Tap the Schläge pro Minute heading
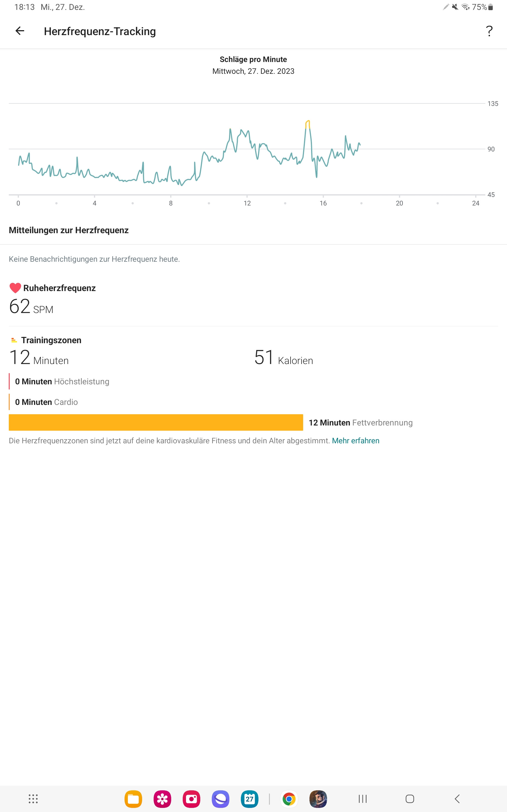Screen dimensions: 507x812 [x=253, y=59]
